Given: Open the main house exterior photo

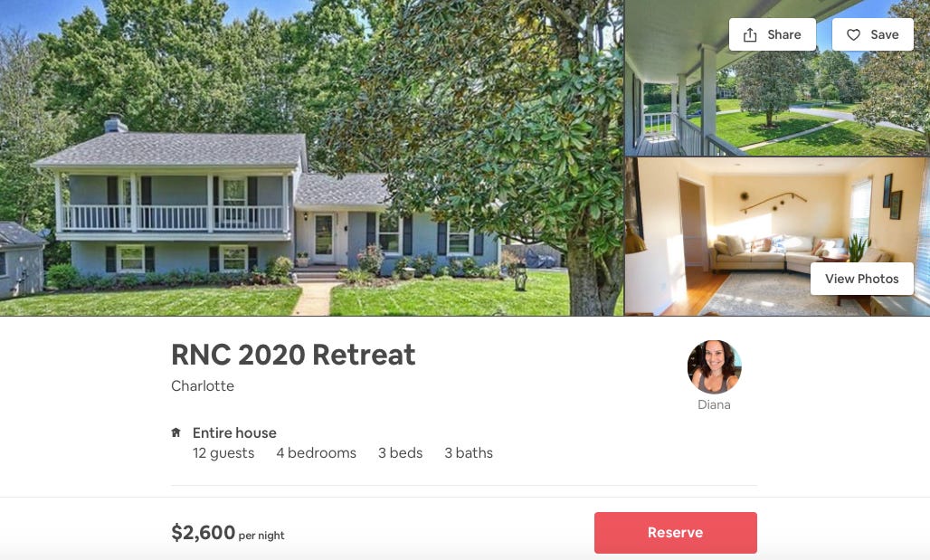Looking at the screenshot, I should click(x=311, y=157).
